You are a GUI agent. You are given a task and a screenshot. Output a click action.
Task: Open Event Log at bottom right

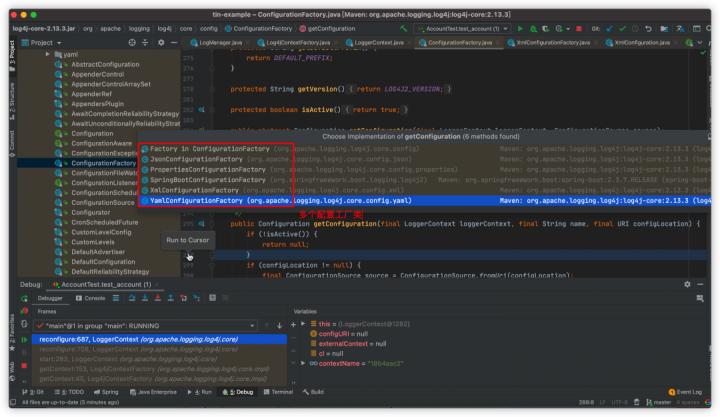tap(685, 392)
